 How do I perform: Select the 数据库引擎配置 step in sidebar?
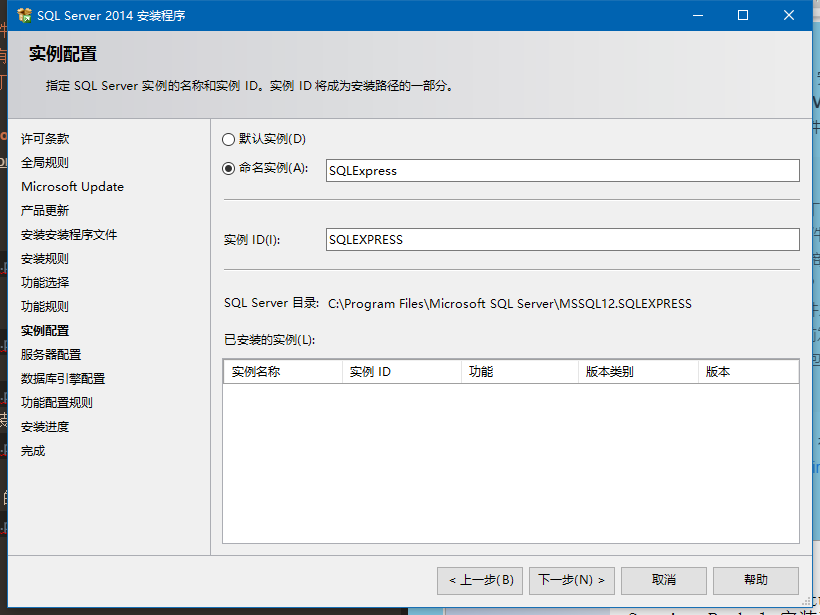tap(63, 379)
